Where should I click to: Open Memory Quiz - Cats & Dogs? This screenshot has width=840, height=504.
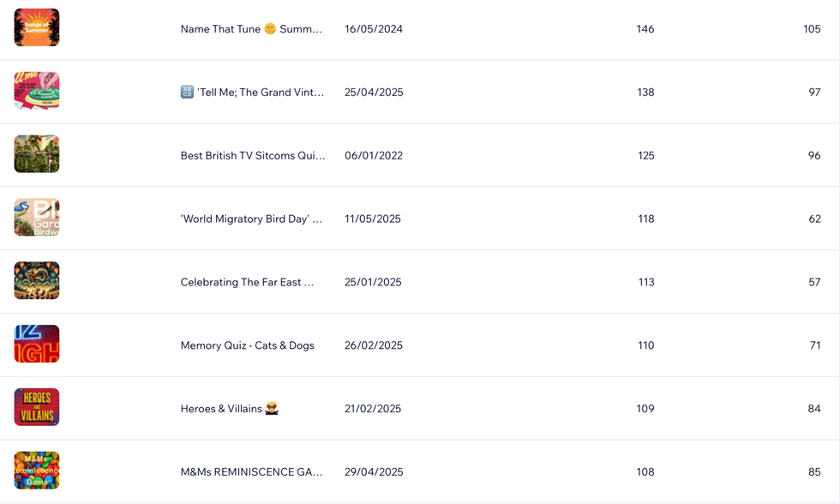point(248,345)
